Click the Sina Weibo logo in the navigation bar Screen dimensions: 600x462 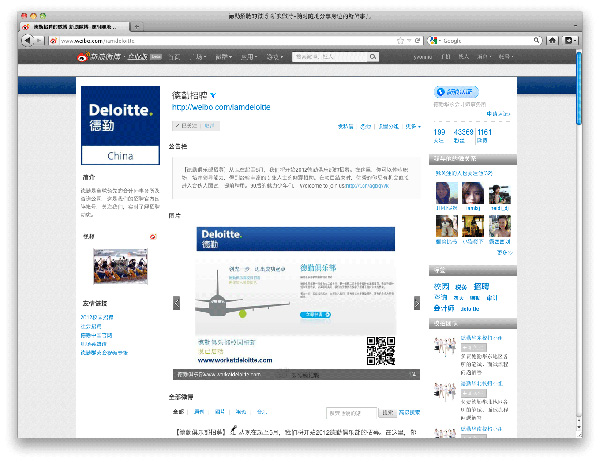click(x=107, y=58)
